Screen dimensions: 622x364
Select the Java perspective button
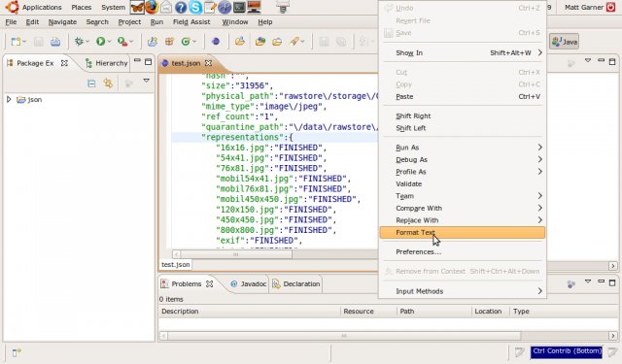point(564,41)
